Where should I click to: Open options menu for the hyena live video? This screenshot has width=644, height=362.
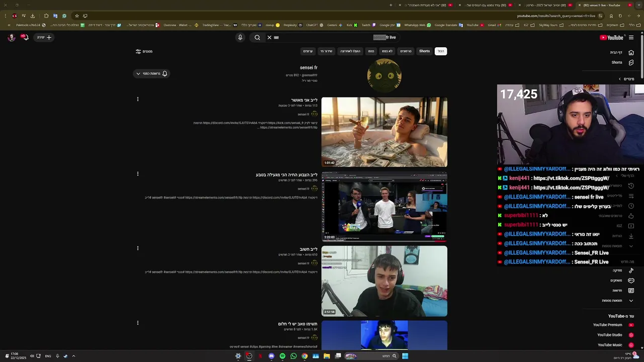[x=137, y=174]
